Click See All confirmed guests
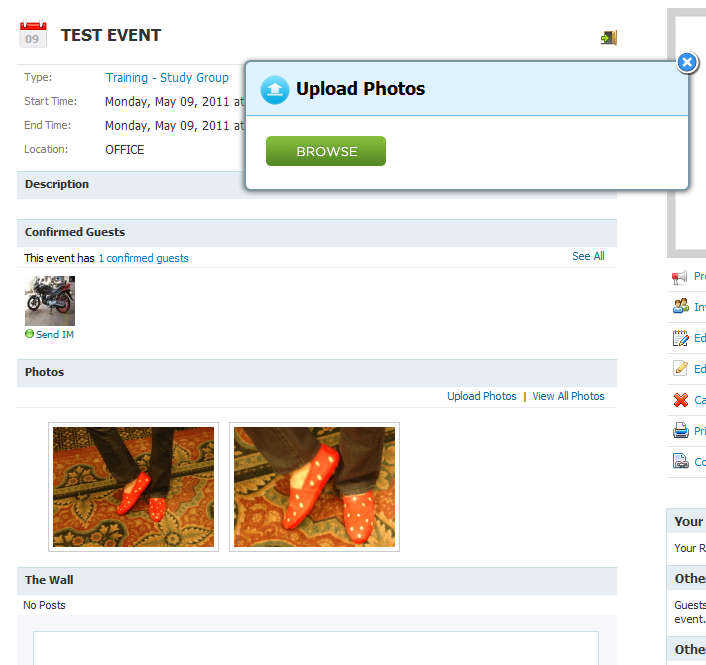The height and width of the screenshot is (665, 706). (x=588, y=256)
